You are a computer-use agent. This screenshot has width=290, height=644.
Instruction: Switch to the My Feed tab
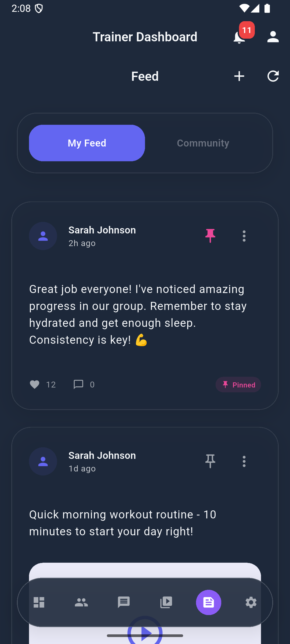(x=87, y=143)
